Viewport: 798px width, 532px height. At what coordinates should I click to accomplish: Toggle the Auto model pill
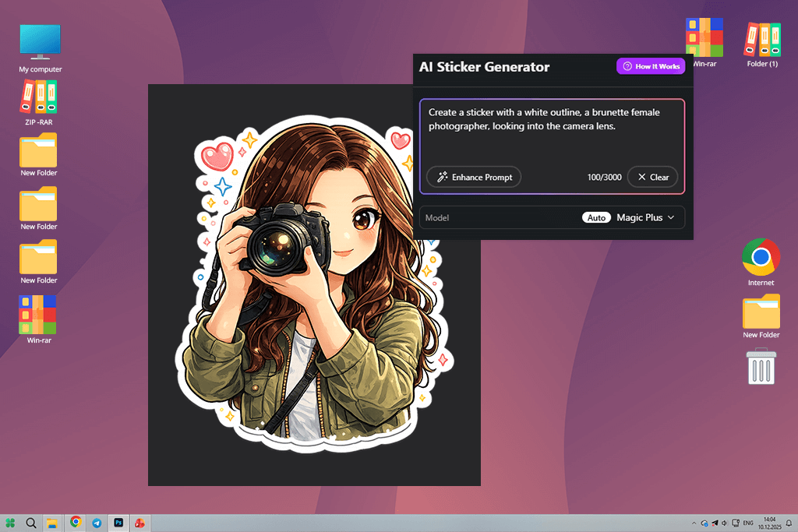(596, 217)
